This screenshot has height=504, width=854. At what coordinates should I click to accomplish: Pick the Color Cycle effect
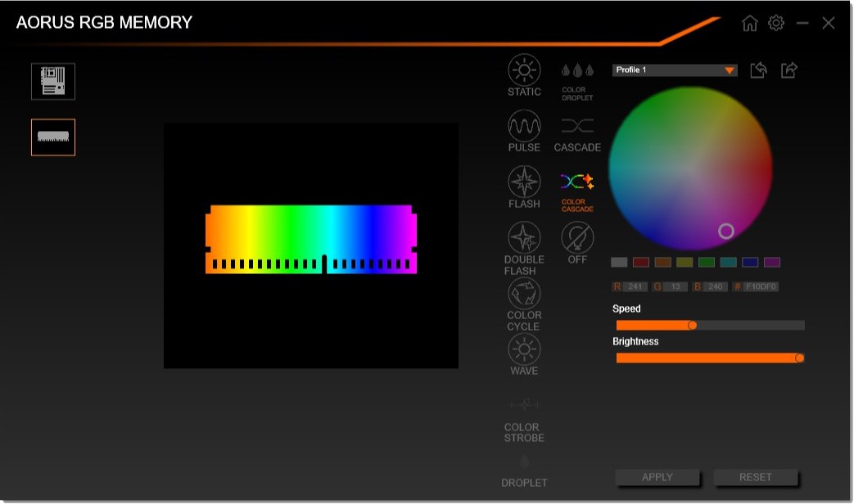pos(524,294)
